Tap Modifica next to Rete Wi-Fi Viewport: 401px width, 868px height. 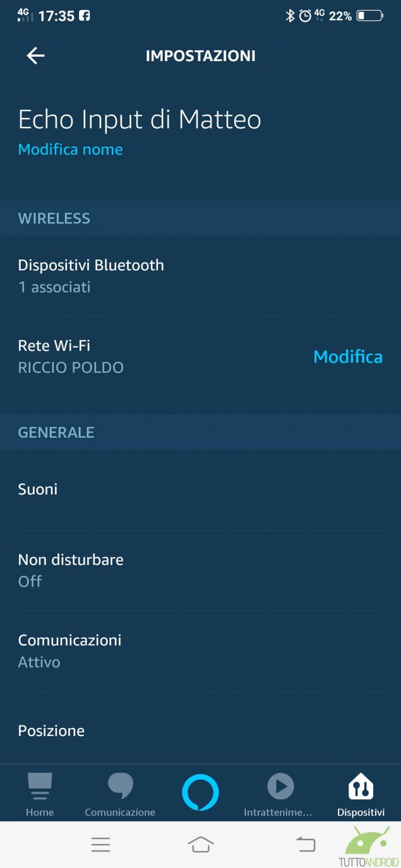click(348, 356)
